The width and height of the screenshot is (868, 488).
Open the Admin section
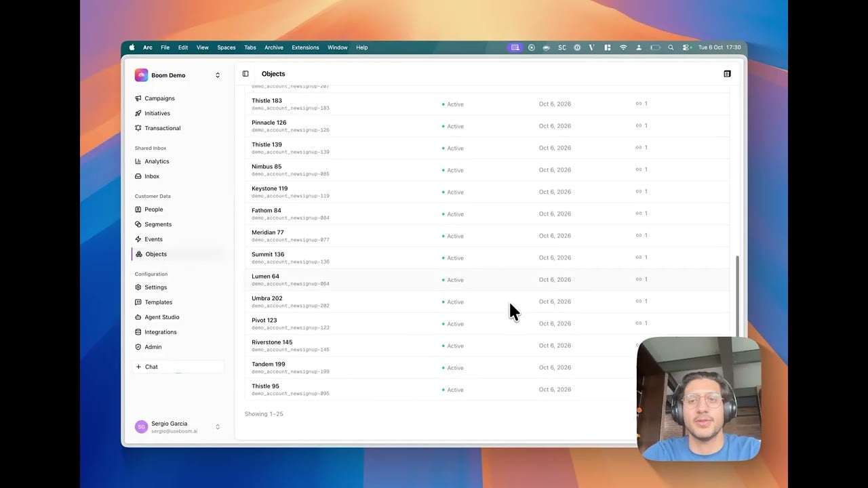[x=153, y=347]
